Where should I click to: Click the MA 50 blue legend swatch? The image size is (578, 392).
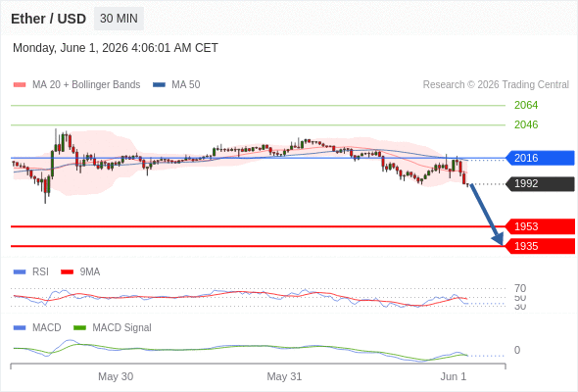[159, 85]
